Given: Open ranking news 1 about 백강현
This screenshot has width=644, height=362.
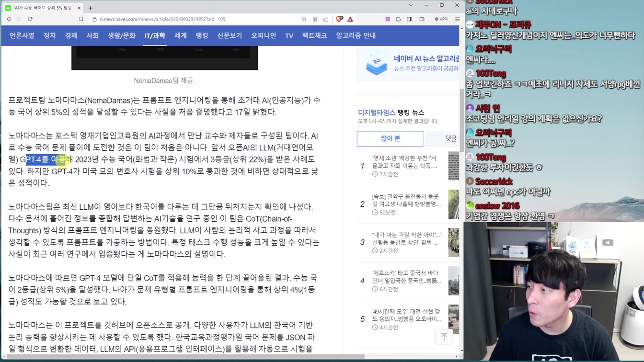Looking at the screenshot, I should pos(404,162).
